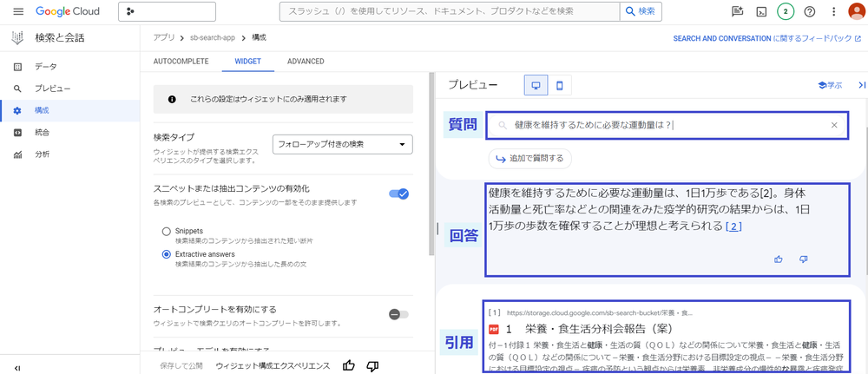Screen dimensions: 868x374
Task: Thumbs up the generated answer
Action: 778,259
